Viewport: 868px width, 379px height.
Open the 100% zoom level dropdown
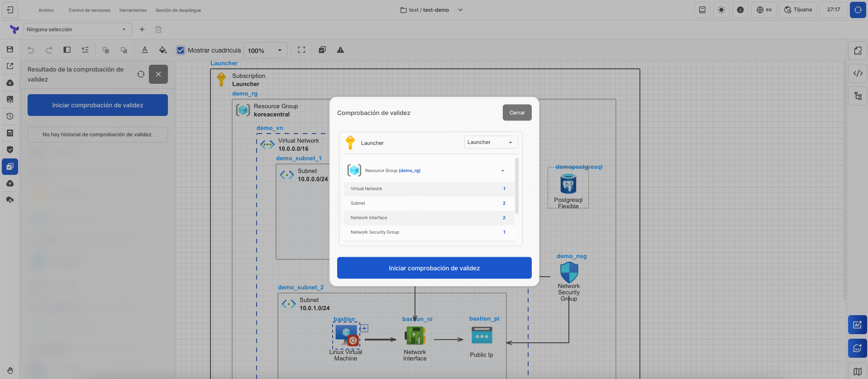265,51
